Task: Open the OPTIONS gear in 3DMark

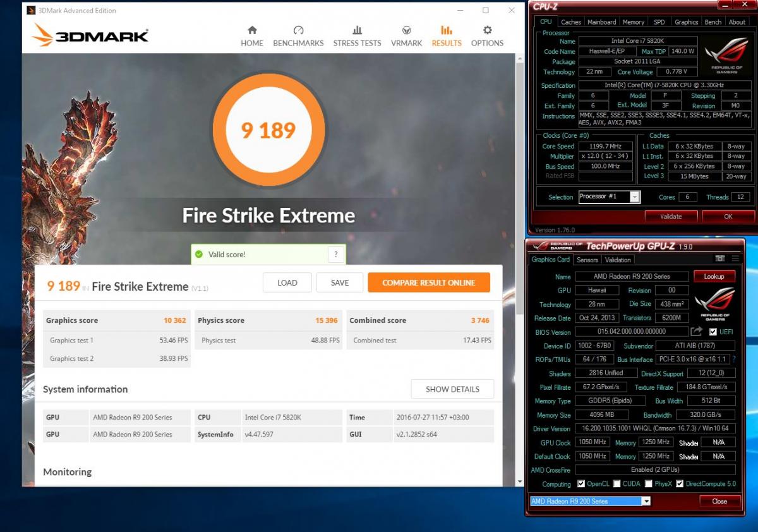Action: (x=487, y=30)
